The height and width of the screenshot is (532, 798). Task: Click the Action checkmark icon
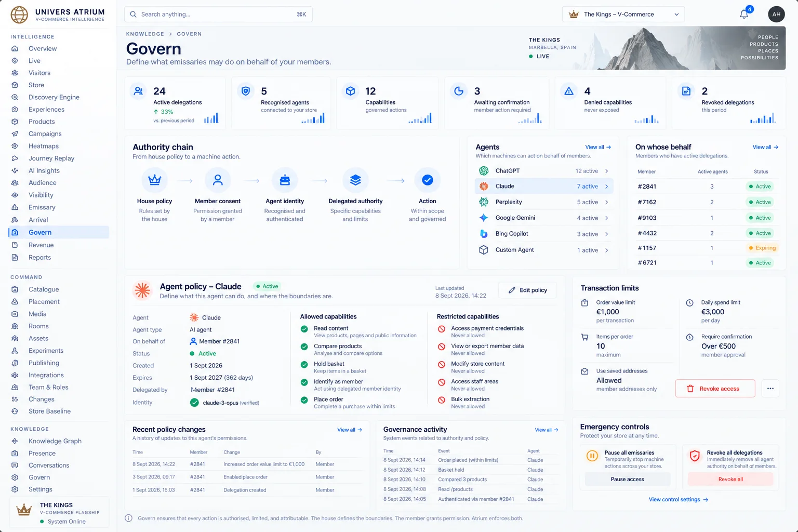point(428,180)
